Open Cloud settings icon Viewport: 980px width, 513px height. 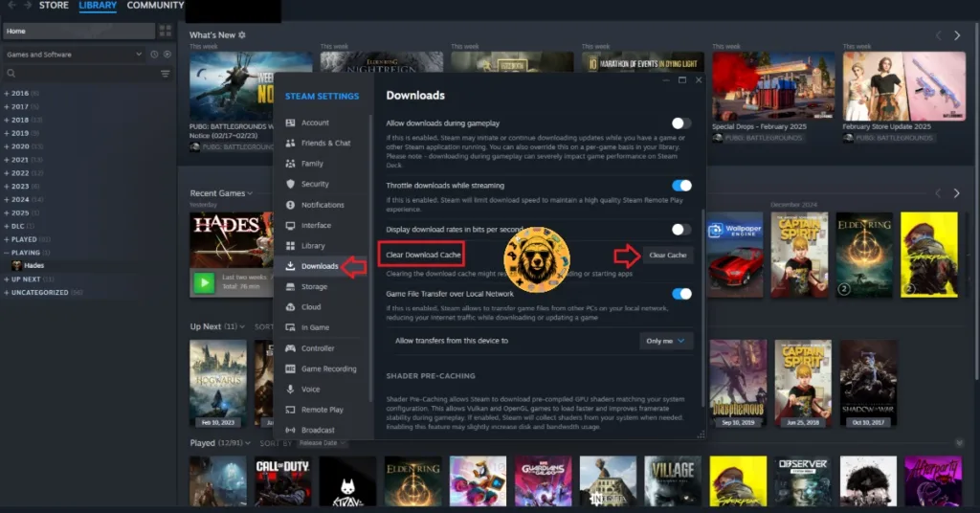click(x=290, y=307)
